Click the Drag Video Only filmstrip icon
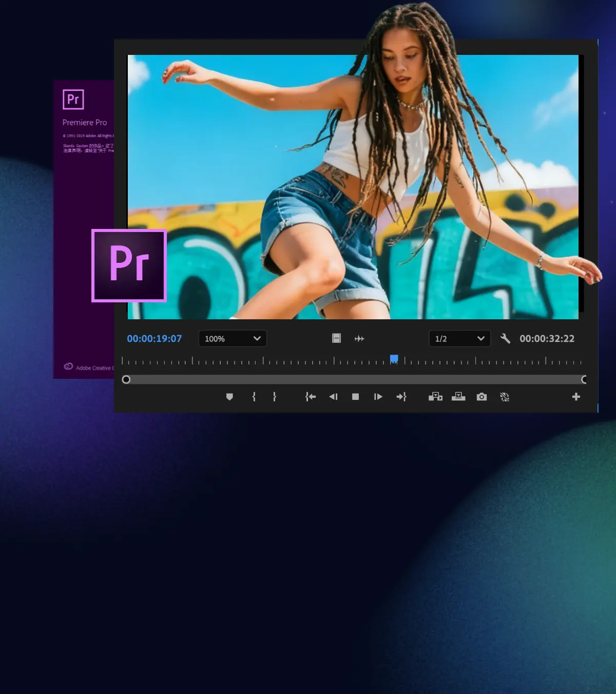This screenshot has width=616, height=694. (x=336, y=338)
